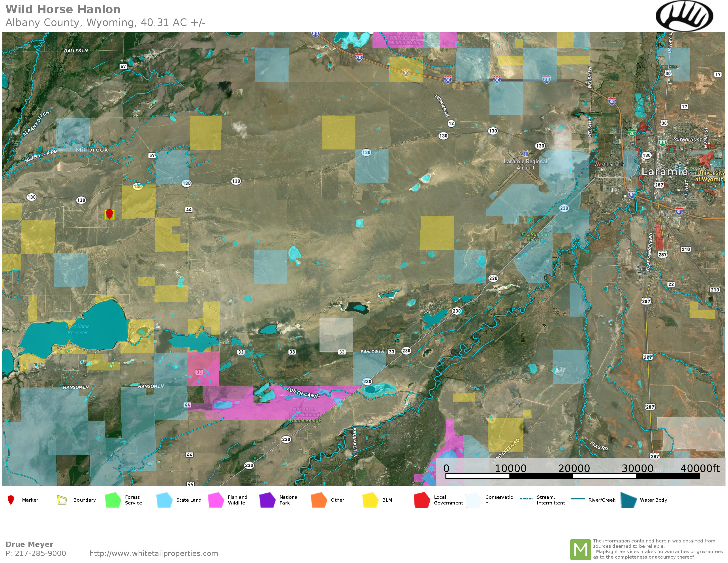The height and width of the screenshot is (563, 728).
Task: Click the State Land blue swatch
Action: coord(164,500)
